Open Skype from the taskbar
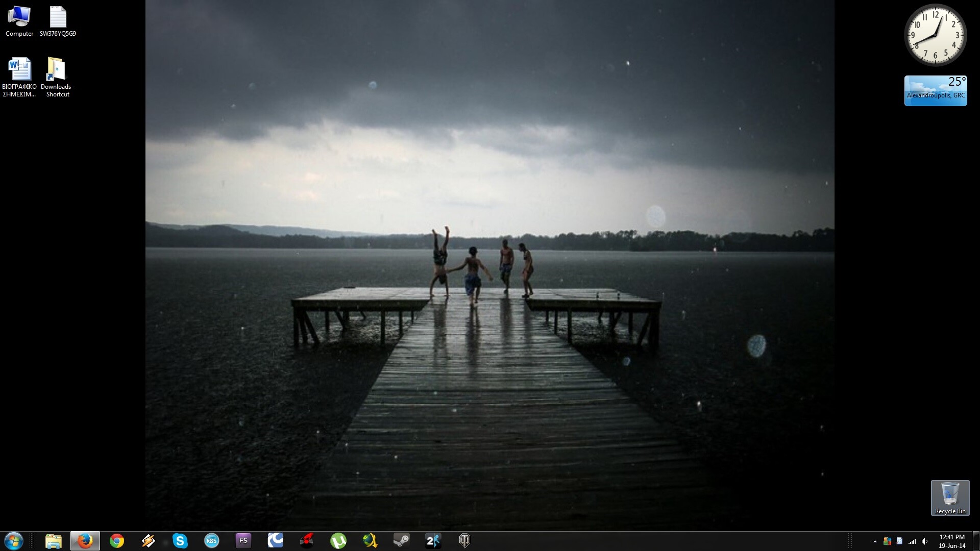The height and width of the screenshot is (551, 980). 180,541
